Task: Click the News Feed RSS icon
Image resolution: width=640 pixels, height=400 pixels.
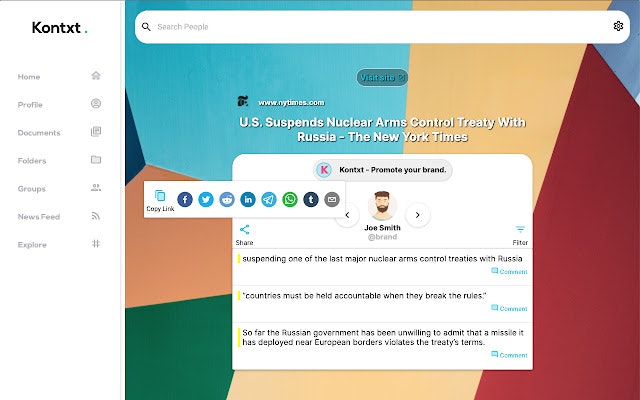Action: tap(96, 216)
